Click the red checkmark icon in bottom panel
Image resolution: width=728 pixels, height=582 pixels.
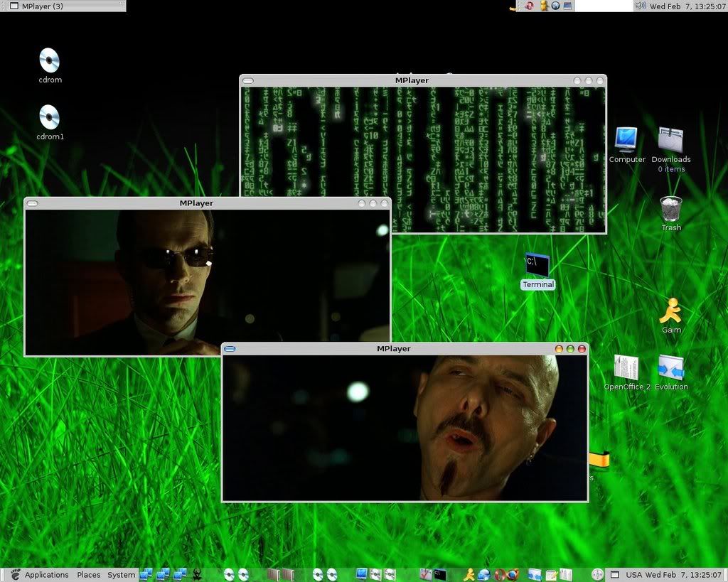pos(426,575)
